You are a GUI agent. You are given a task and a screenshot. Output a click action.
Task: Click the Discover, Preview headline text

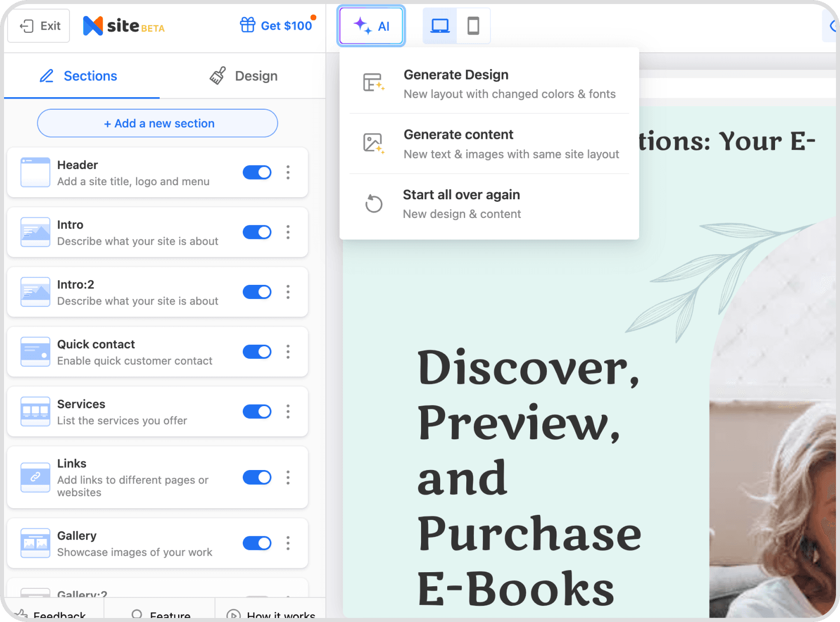(529, 478)
